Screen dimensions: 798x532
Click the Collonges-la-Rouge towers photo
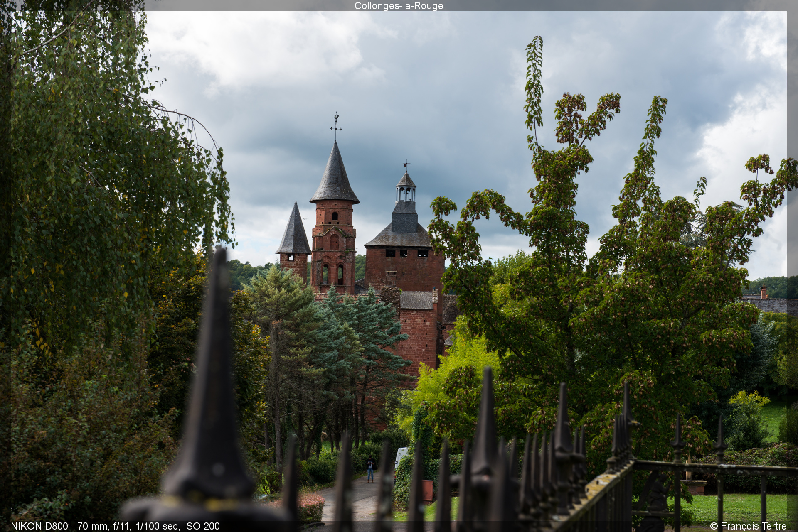pos(399,266)
